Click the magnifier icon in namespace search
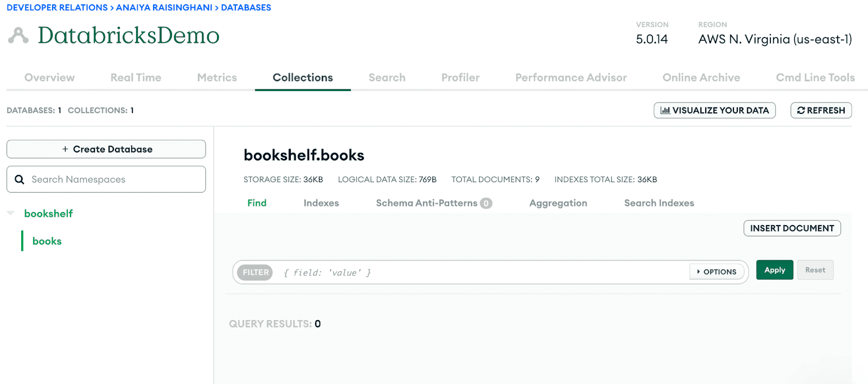Image resolution: width=868 pixels, height=384 pixels. click(20, 180)
